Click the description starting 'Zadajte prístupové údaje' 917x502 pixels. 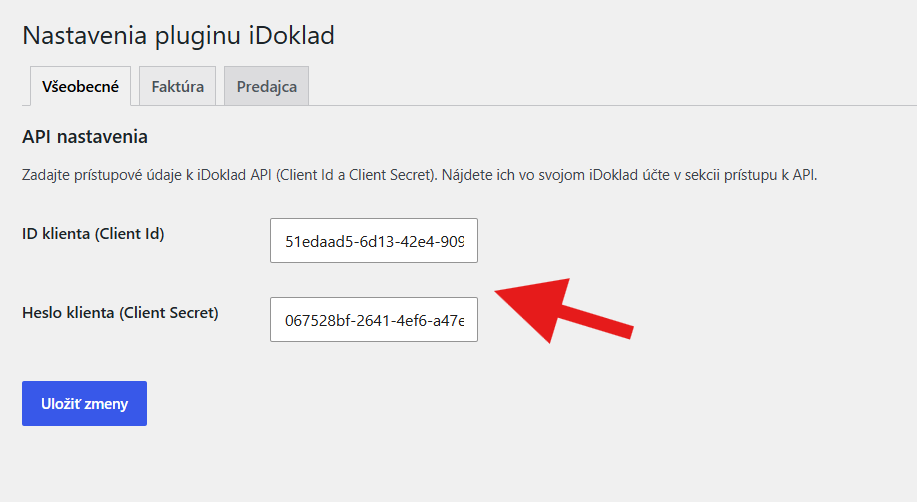[419, 175]
